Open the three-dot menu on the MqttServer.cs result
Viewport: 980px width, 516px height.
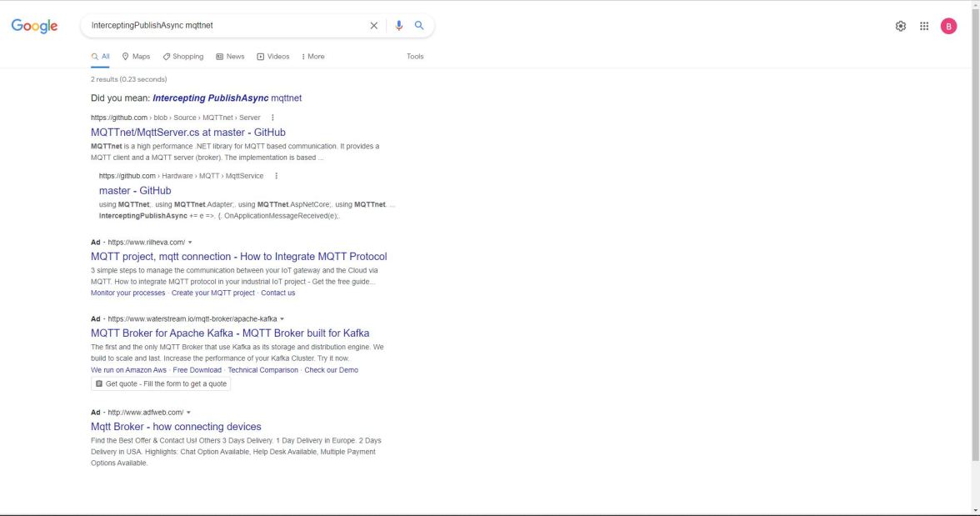(271, 118)
